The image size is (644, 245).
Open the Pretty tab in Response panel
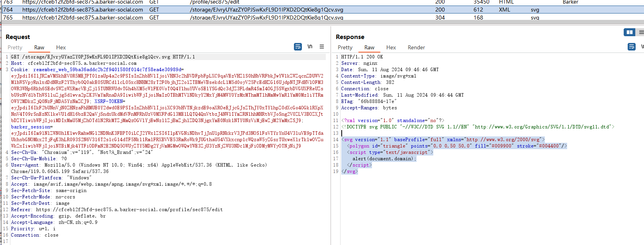click(x=345, y=47)
